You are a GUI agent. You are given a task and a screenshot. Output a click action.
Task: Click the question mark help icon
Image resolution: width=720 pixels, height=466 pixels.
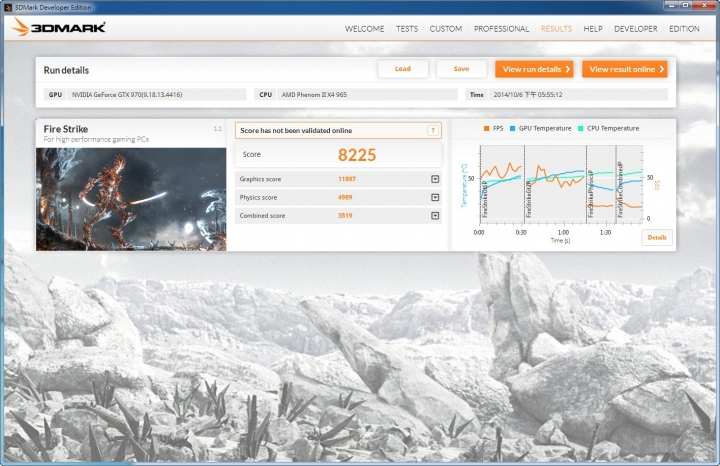(x=433, y=130)
